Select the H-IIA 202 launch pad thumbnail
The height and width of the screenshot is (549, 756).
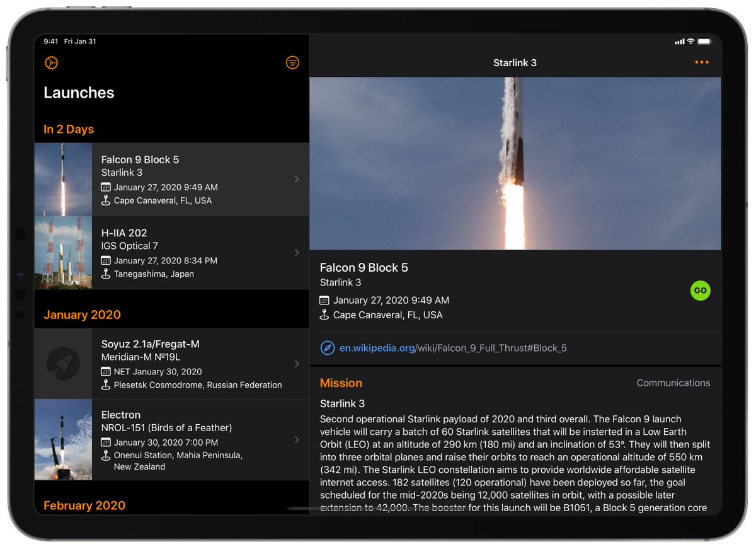point(63,253)
